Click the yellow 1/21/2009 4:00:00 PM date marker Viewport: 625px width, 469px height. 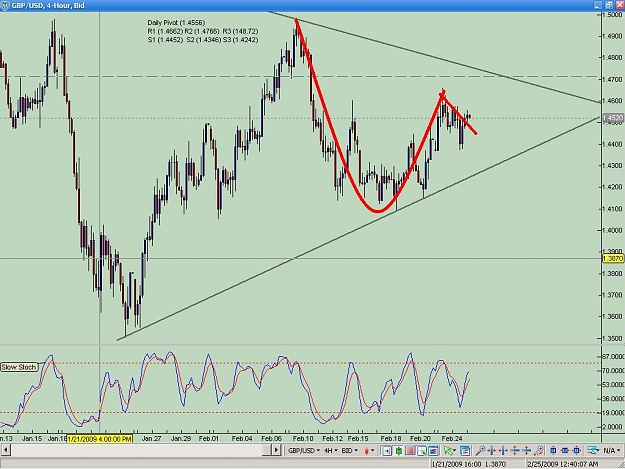point(100,439)
